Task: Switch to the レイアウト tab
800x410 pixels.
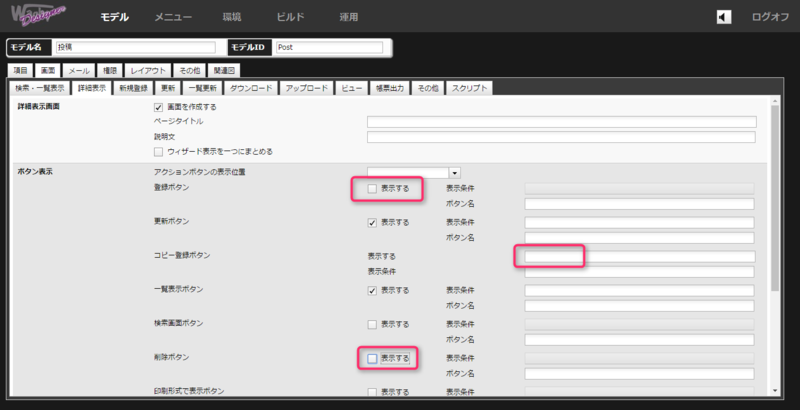Action: 148,70
